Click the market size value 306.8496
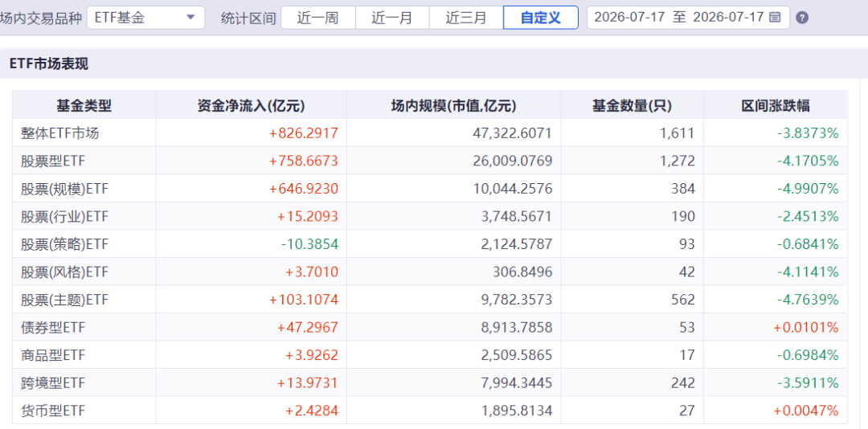The image size is (868, 429). click(x=522, y=272)
